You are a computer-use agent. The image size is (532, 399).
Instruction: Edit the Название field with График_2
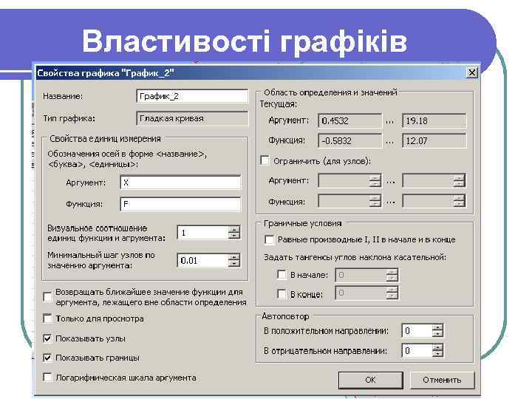click(192, 96)
